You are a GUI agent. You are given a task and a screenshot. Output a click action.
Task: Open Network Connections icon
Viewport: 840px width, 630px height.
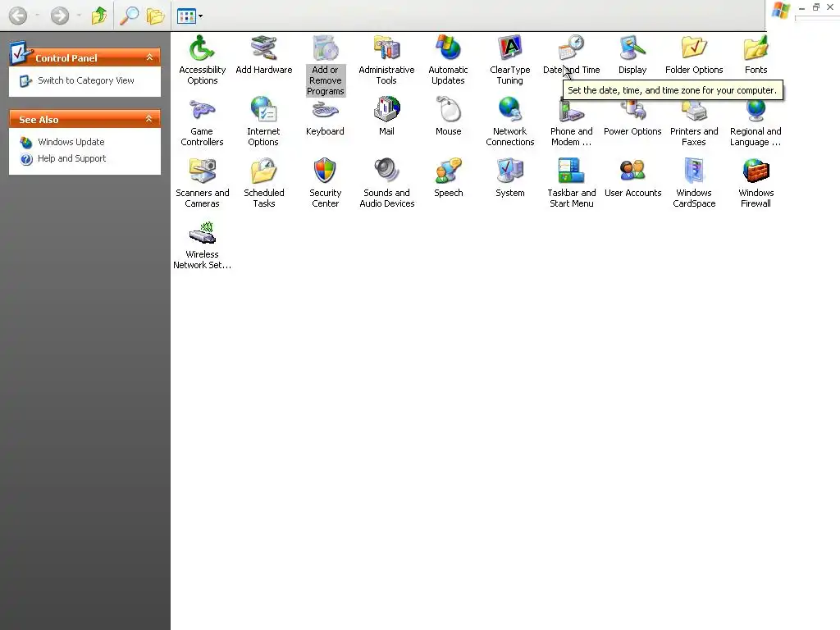tap(509, 121)
